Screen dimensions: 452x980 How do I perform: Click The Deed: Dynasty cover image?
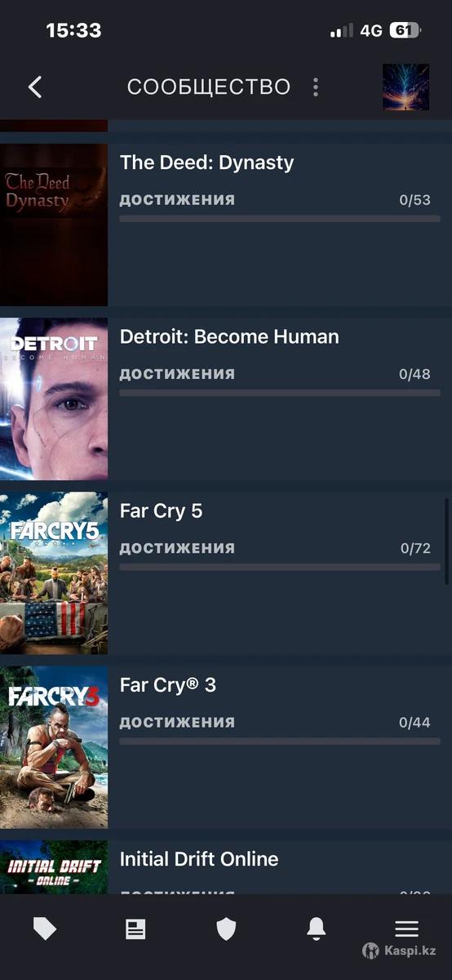pos(54,225)
